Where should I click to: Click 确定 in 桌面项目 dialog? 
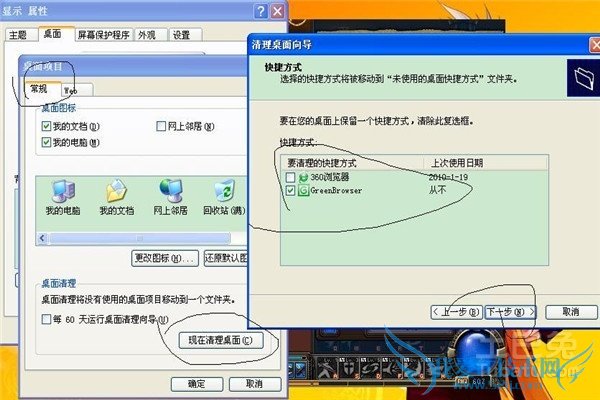coord(197,384)
